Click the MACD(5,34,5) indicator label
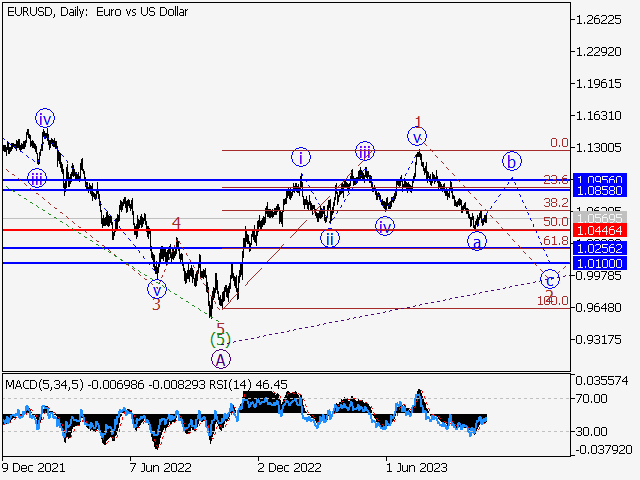640x480 pixels. 44,384
